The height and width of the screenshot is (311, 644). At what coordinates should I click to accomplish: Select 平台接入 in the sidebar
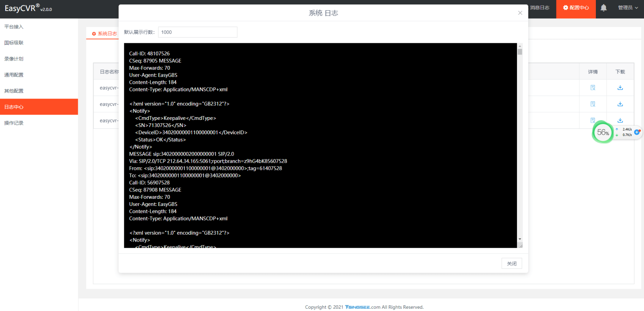coord(14,27)
